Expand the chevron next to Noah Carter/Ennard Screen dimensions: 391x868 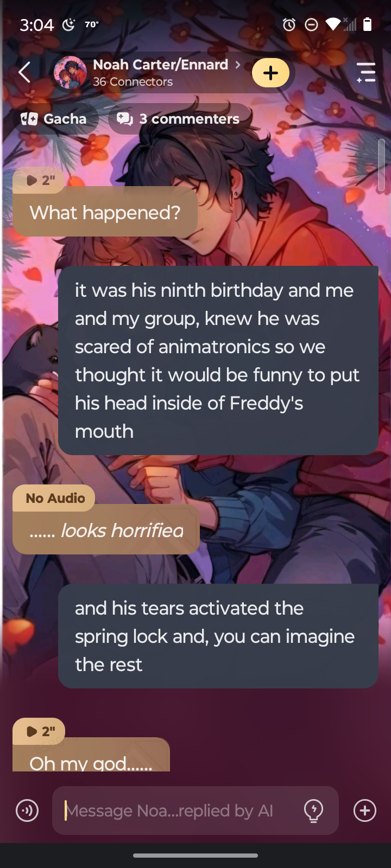(237, 65)
